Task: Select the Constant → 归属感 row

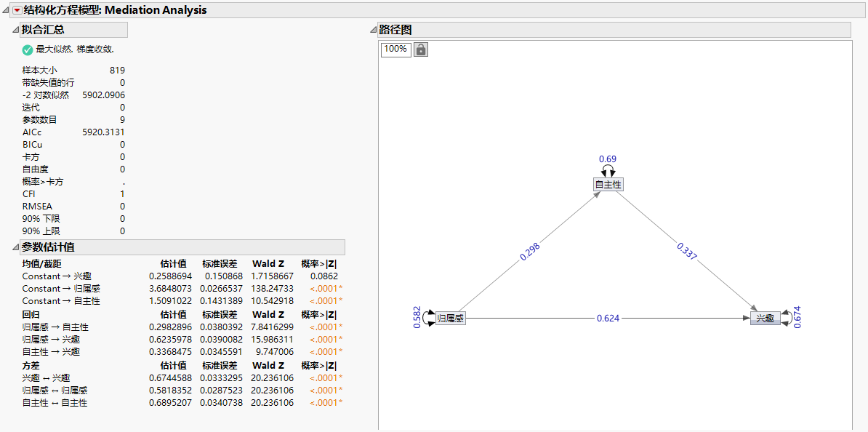Action: [182, 289]
